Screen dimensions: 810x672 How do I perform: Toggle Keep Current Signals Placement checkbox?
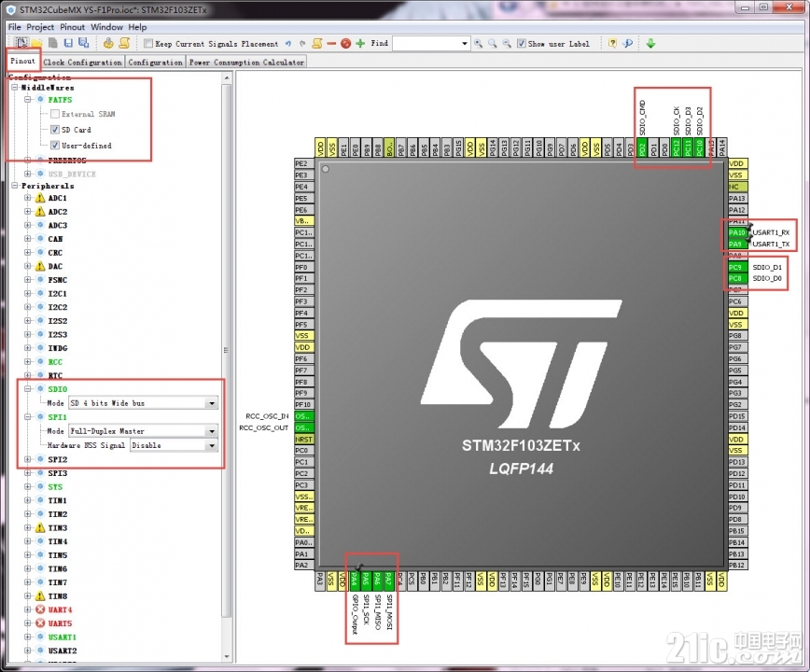coord(148,43)
